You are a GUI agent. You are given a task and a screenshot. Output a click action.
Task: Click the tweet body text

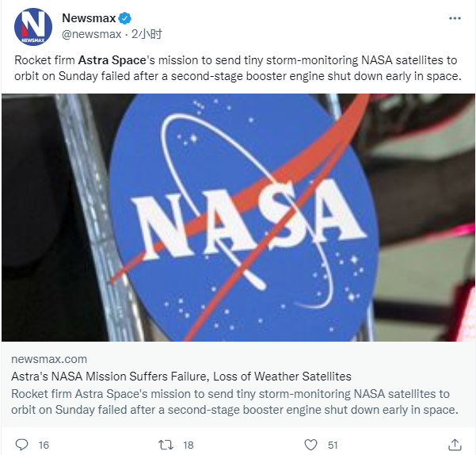point(238,68)
